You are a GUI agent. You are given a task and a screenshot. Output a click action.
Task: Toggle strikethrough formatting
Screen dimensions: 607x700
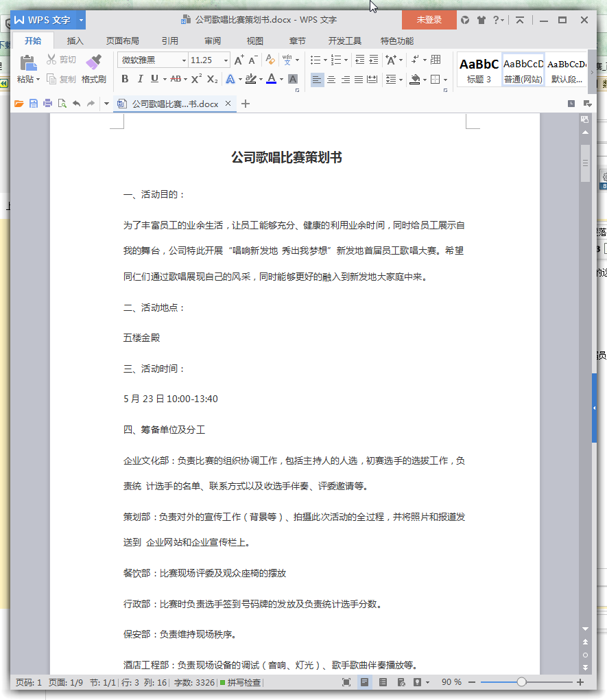176,79
